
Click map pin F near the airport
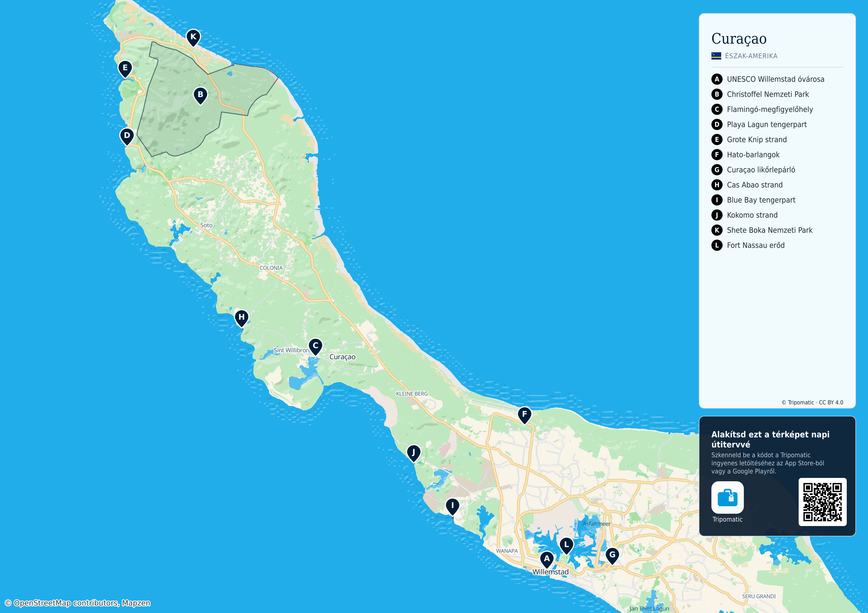click(524, 415)
